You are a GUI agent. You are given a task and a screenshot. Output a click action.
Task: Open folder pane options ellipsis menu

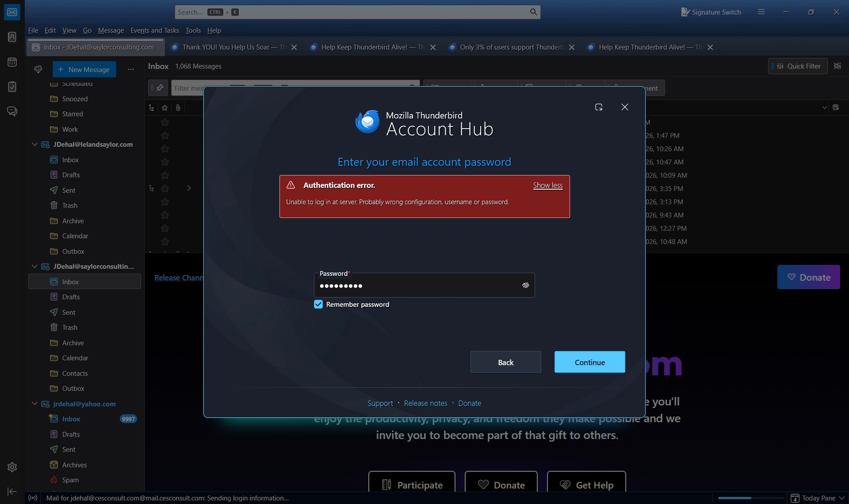[x=130, y=69]
